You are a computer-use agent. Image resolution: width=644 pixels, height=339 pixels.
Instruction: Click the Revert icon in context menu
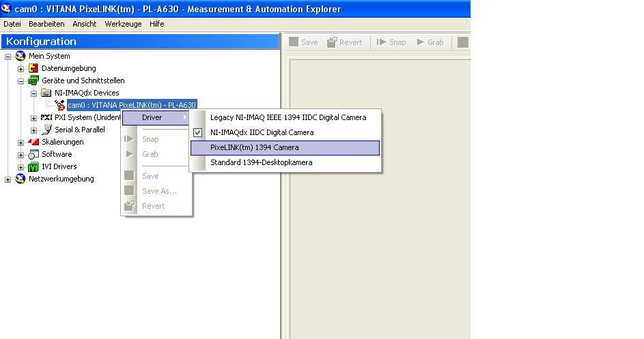click(129, 205)
